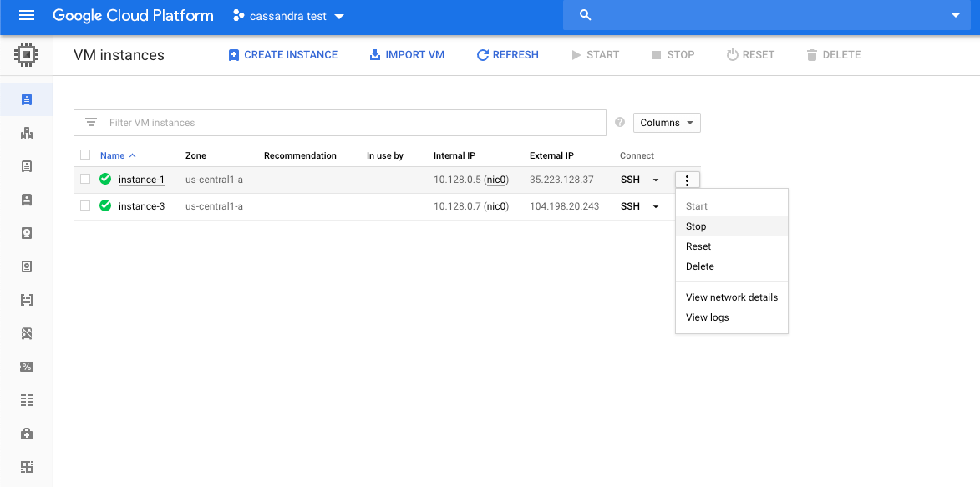Image resolution: width=980 pixels, height=487 pixels.
Task: Click the search magnifier icon
Action: point(585,16)
